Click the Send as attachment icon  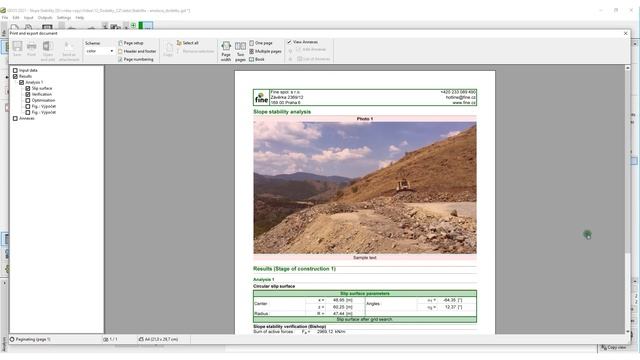pyautogui.click(x=69, y=51)
